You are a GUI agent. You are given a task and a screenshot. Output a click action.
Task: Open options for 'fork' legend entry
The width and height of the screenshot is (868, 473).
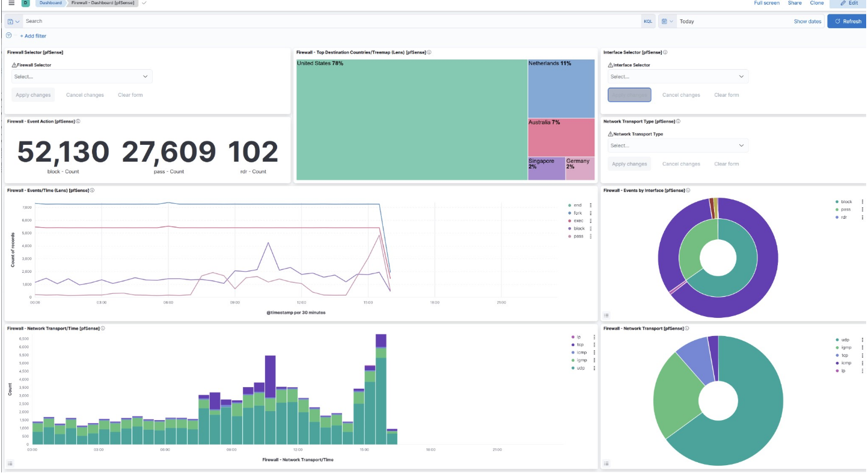coord(591,213)
